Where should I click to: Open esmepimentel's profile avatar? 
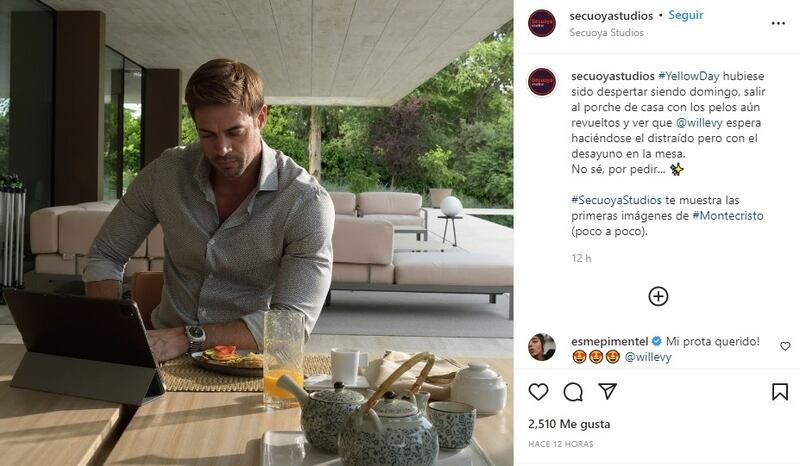(x=542, y=347)
